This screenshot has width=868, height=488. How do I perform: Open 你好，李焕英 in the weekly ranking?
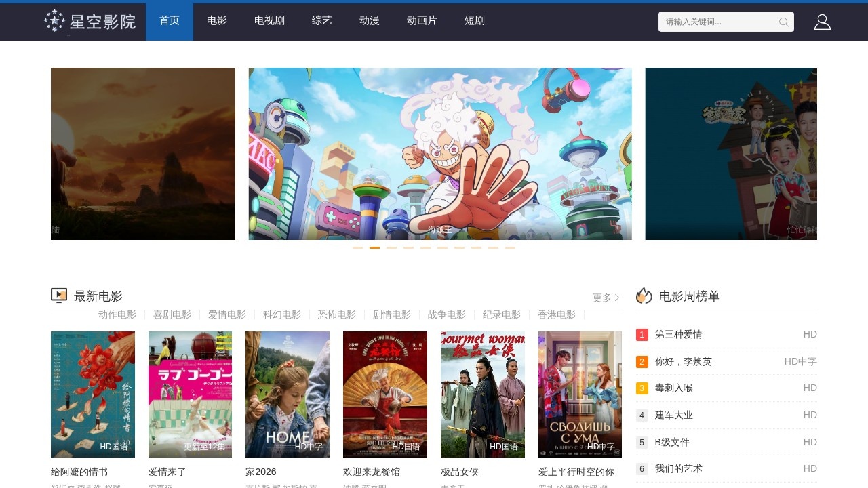(x=684, y=361)
